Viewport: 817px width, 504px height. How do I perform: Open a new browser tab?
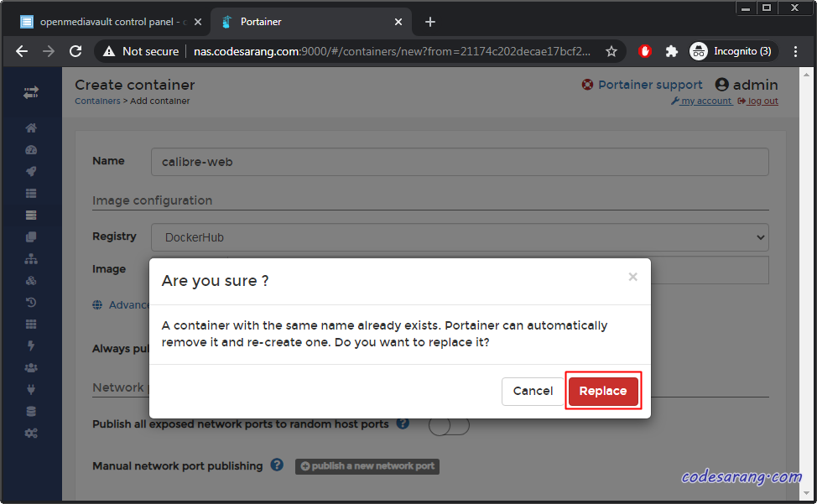(429, 22)
